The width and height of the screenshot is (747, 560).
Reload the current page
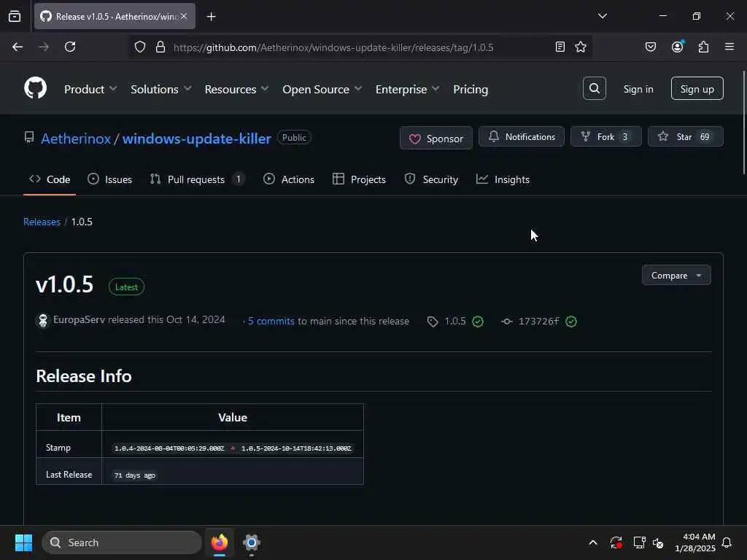[70, 47]
